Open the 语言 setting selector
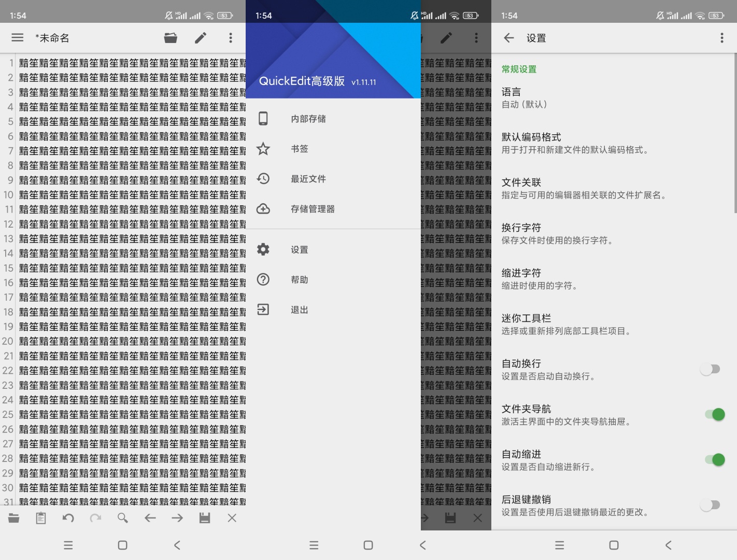 [570, 98]
